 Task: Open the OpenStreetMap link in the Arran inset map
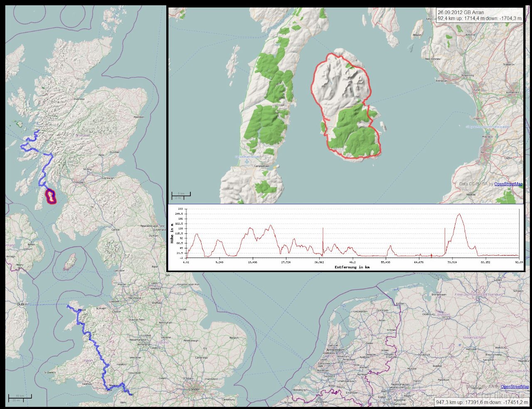pos(508,184)
